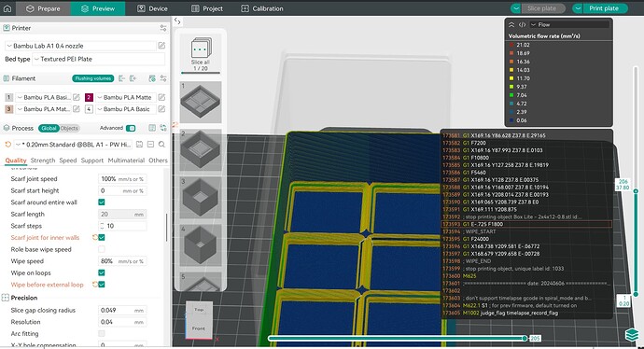The image size is (644, 349).
Task: Click the Flushing volumes button
Action: pos(93,78)
